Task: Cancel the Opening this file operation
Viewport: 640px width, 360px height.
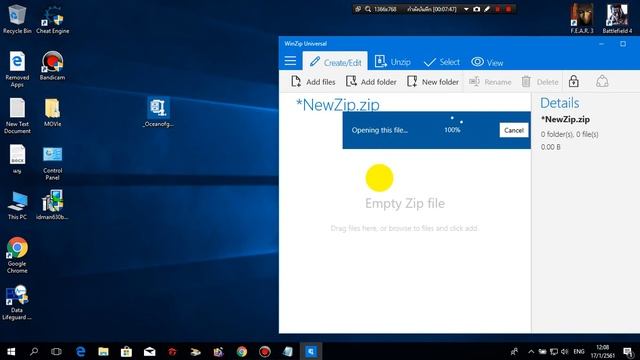Action: coord(513,130)
